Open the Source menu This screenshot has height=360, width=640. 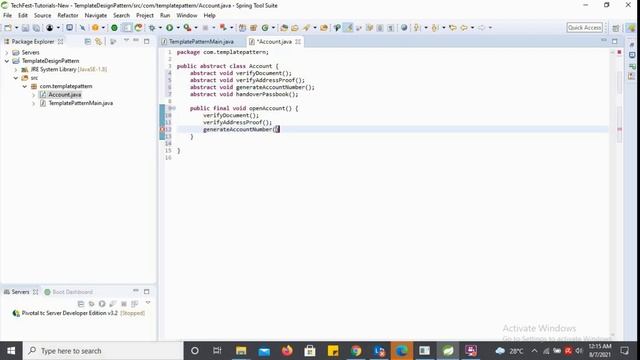(42, 16)
